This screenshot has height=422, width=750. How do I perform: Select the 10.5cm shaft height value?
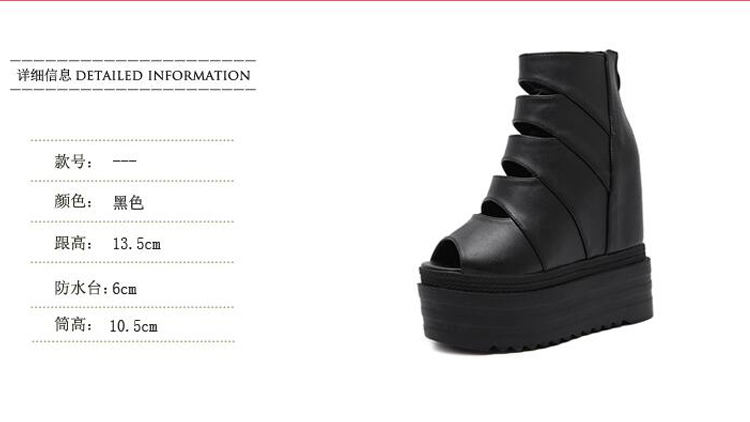(x=133, y=326)
